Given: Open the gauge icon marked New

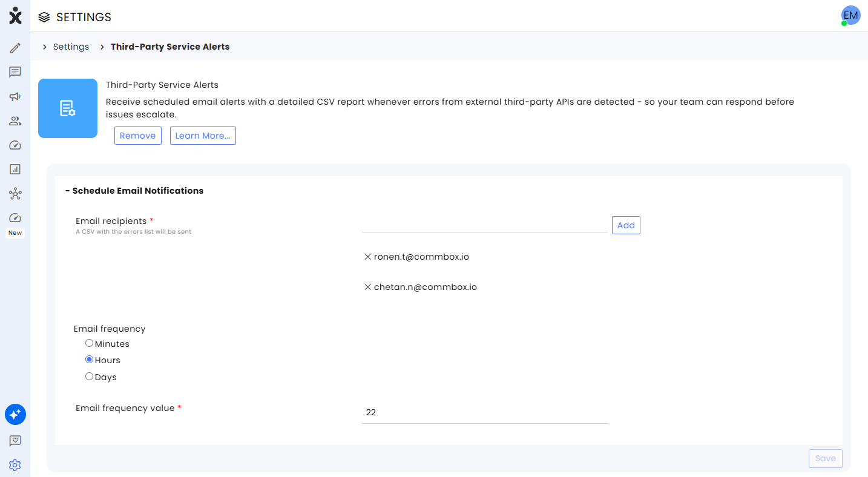Looking at the screenshot, I should pos(15,218).
